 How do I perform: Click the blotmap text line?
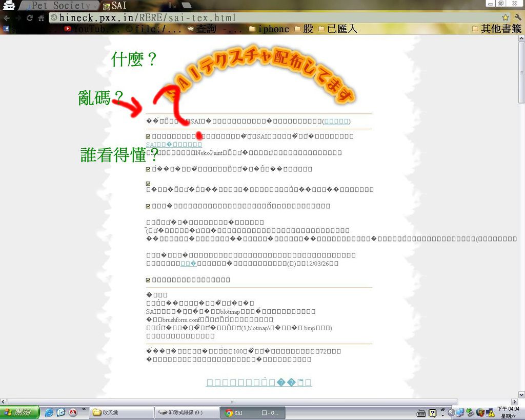click(231, 311)
